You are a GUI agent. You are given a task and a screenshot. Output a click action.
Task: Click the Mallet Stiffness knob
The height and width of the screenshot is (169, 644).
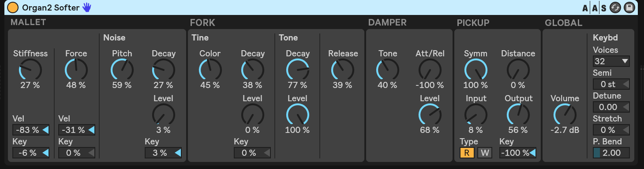pyautogui.click(x=30, y=70)
